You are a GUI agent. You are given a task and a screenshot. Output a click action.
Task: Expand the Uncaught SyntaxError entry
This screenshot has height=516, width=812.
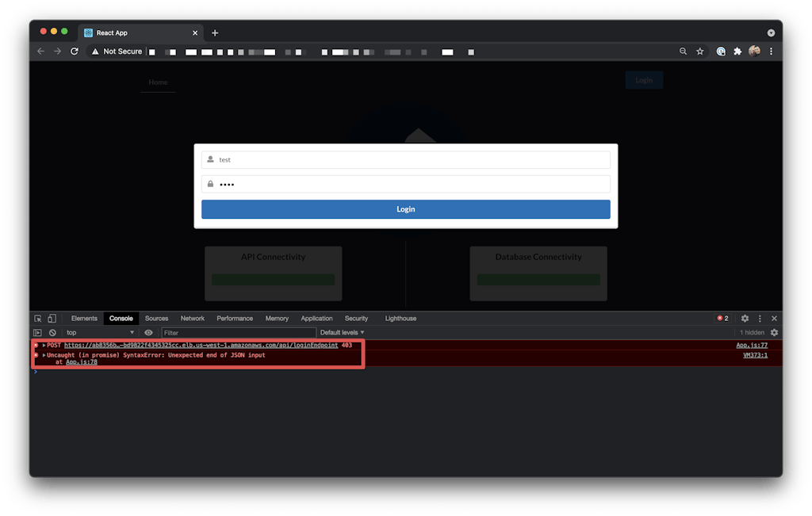[44, 356]
